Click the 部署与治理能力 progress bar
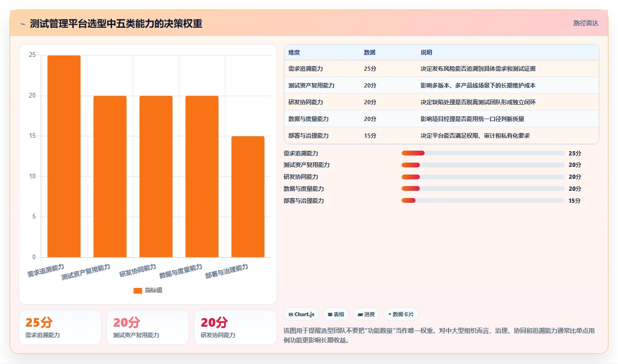The width and height of the screenshot is (618, 364). pyautogui.click(x=483, y=200)
